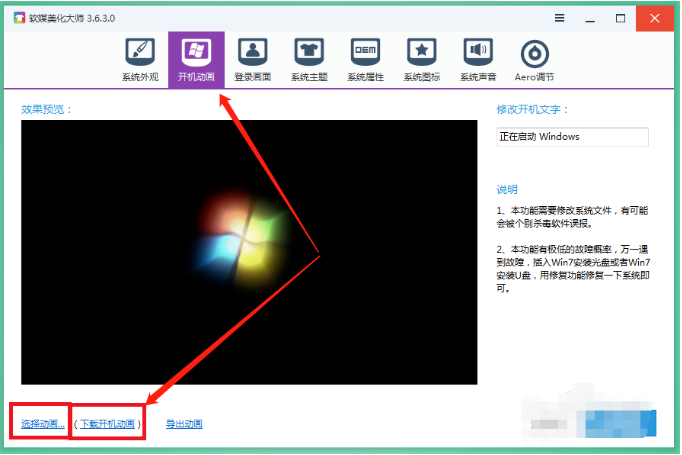
Task: Click the 导出动画 link
Action: (x=184, y=424)
